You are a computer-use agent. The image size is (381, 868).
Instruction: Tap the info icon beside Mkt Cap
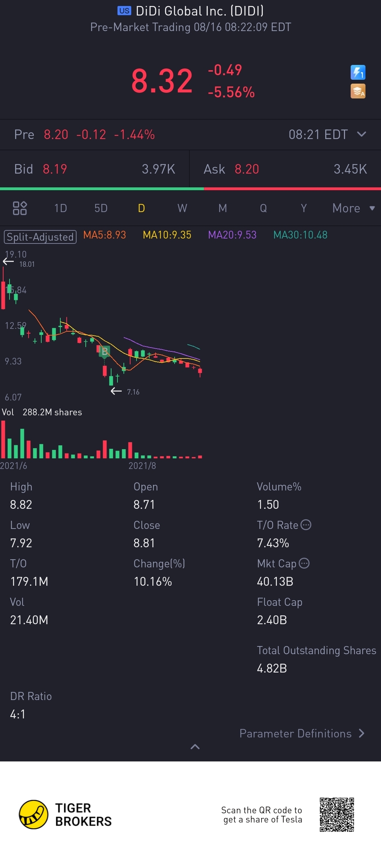click(x=304, y=563)
